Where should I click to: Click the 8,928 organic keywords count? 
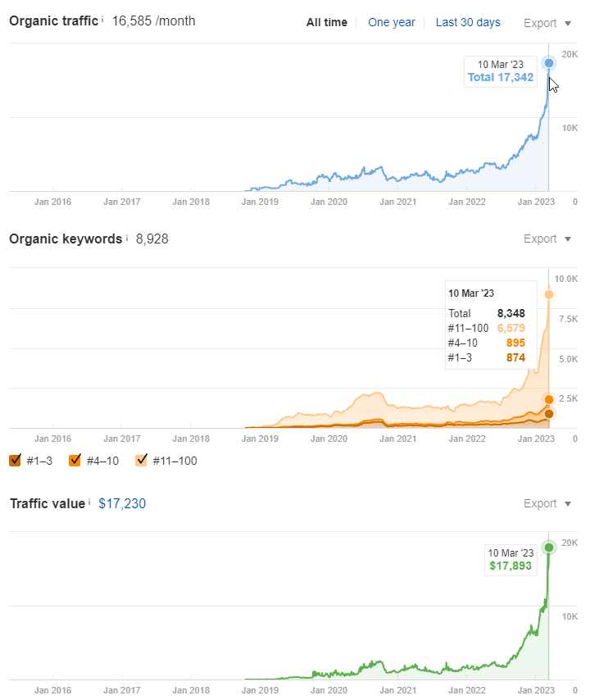click(x=152, y=239)
